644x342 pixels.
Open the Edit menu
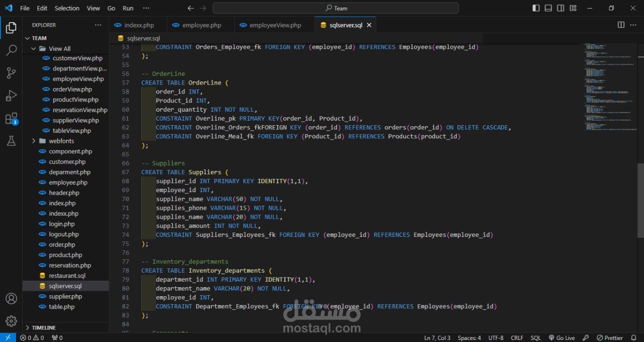(x=42, y=8)
